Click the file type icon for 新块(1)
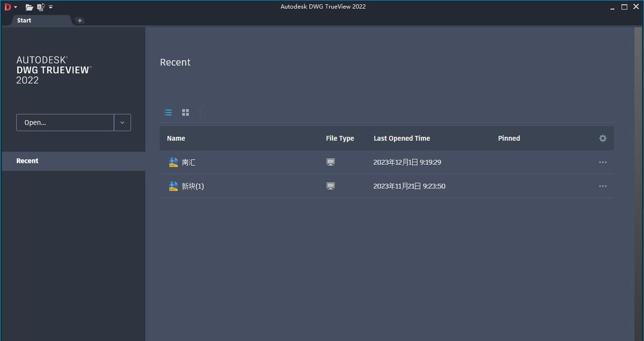This screenshot has width=644, height=341. [x=331, y=186]
